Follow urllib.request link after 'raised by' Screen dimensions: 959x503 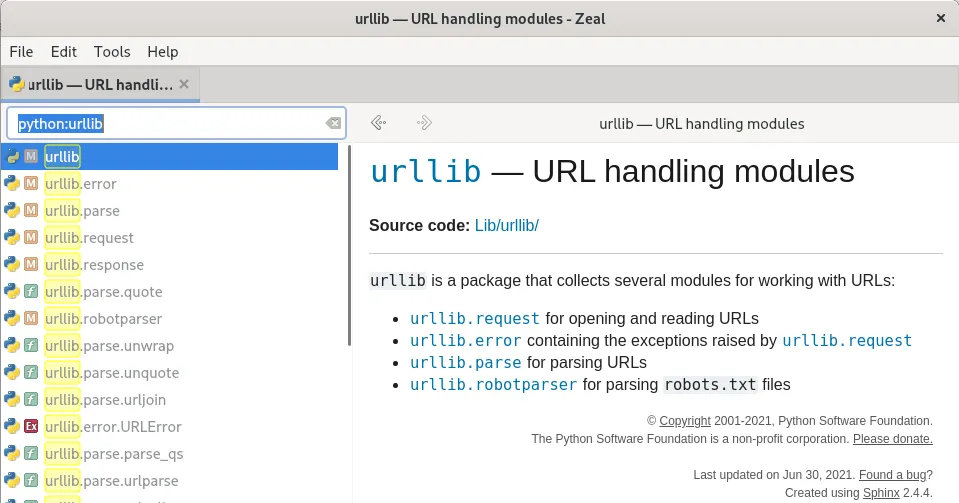847,340
